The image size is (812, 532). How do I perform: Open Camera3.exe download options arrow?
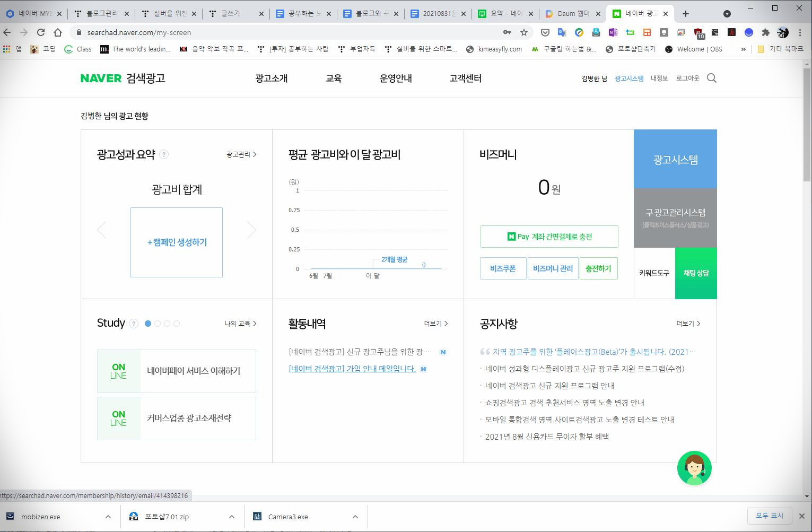(x=355, y=517)
